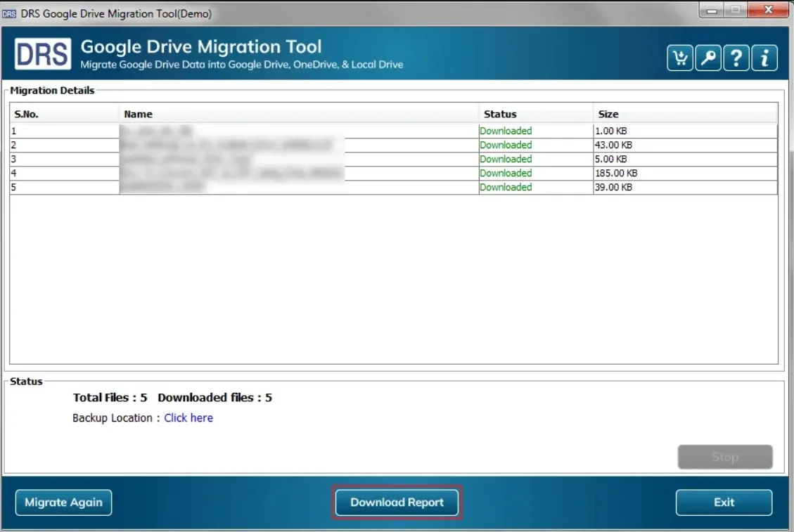Click the shopping cart purchase icon
The image size is (794, 532).
pyautogui.click(x=679, y=58)
